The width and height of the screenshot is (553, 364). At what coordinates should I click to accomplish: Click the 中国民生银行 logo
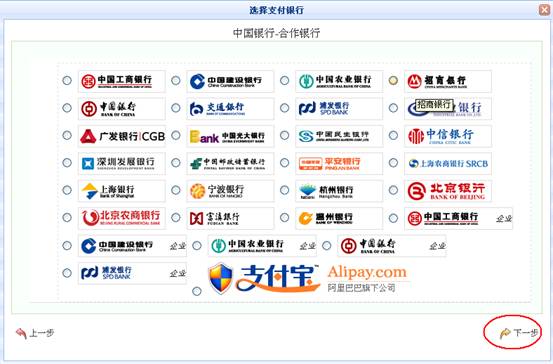pos(339,136)
